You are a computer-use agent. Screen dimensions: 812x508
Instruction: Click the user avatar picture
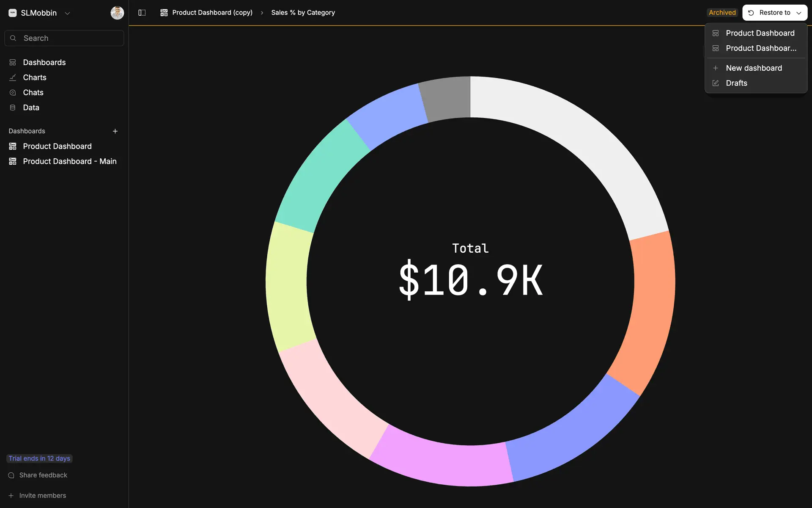[x=117, y=13]
